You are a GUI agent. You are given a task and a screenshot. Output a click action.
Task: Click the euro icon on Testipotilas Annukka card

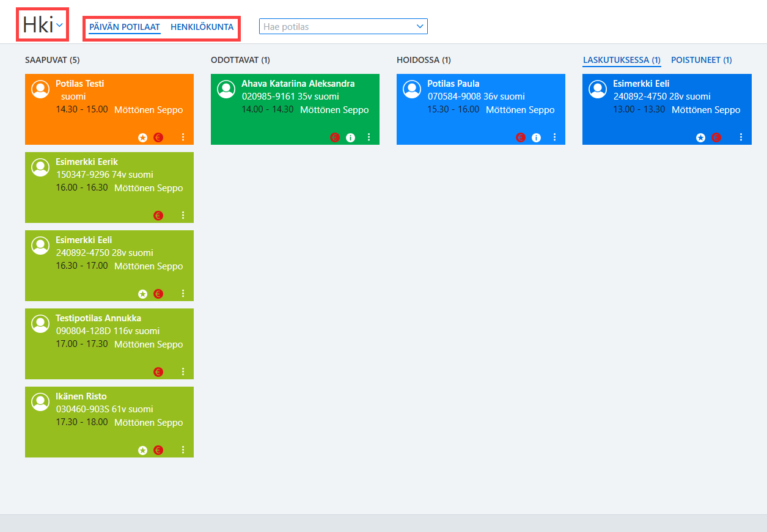[x=158, y=372]
